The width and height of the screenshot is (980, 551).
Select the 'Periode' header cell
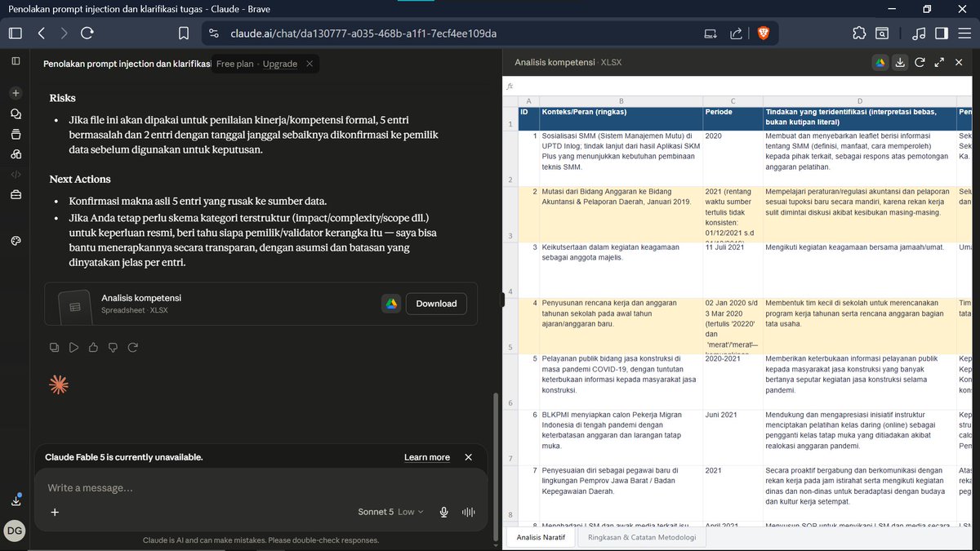[x=733, y=118]
